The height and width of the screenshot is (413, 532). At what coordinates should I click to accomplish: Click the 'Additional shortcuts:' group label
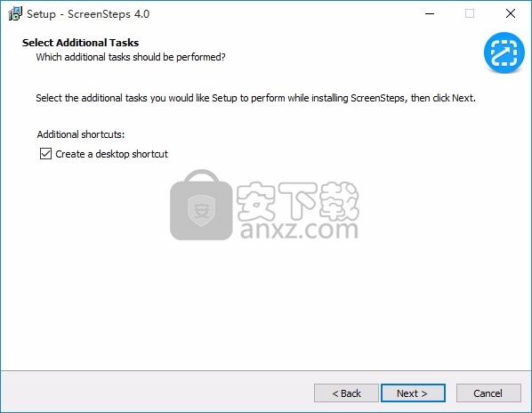tap(81, 134)
